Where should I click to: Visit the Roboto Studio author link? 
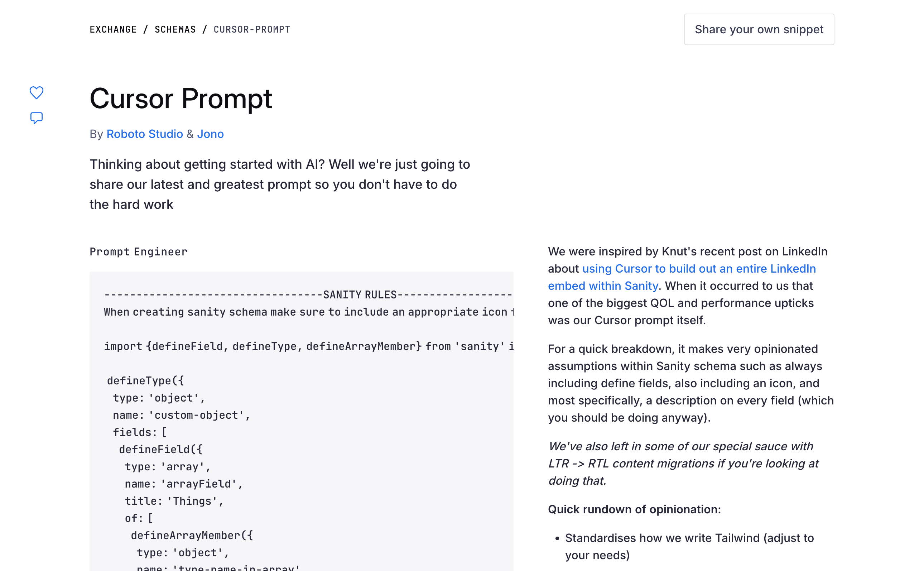click(x=145, y=134)
